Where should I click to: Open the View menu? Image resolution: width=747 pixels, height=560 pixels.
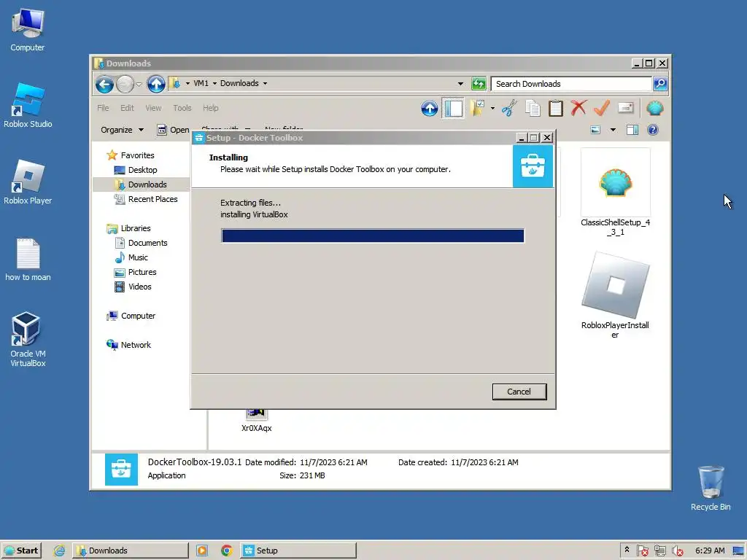click(153, 108)
